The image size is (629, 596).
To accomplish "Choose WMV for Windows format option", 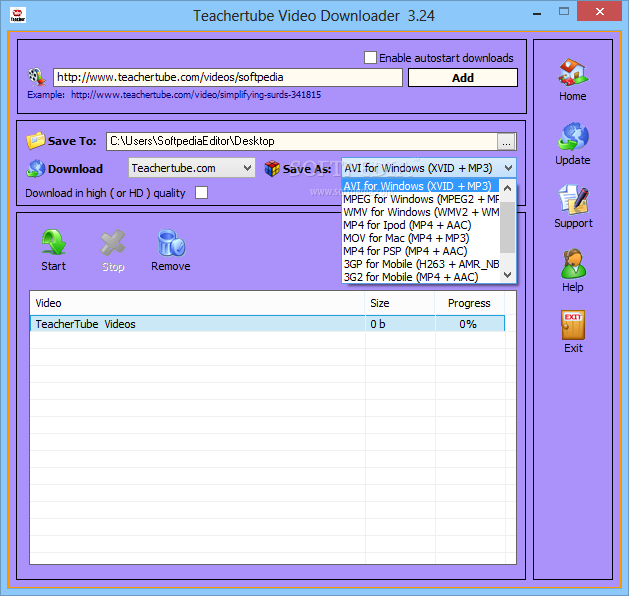I will click(x=420, y=212).
